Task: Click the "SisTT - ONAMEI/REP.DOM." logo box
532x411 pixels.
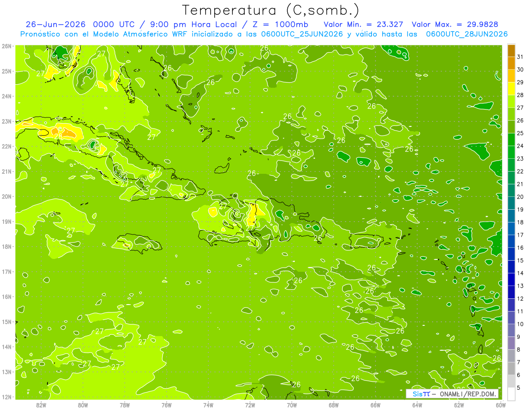Action: click(x=452, y=394)
